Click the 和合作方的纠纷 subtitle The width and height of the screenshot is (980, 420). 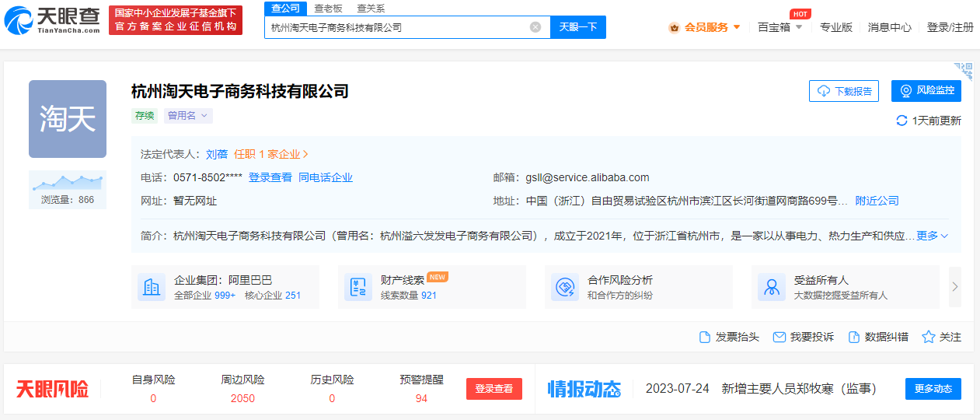pyautogui.click(x=620, y=296)
